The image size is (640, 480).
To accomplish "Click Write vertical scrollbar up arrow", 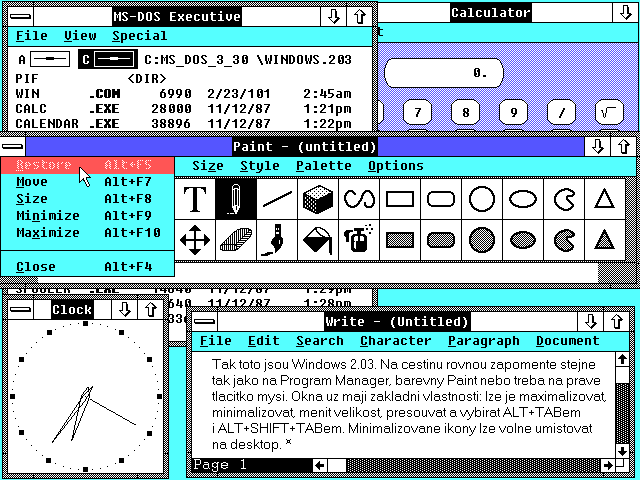I will click(622, 360).
